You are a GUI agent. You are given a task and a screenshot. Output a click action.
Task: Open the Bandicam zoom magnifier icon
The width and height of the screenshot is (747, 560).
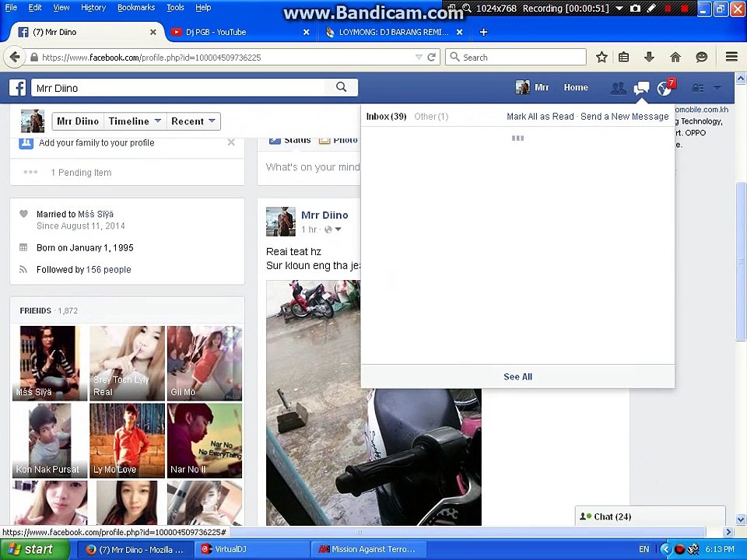point(467,8)
